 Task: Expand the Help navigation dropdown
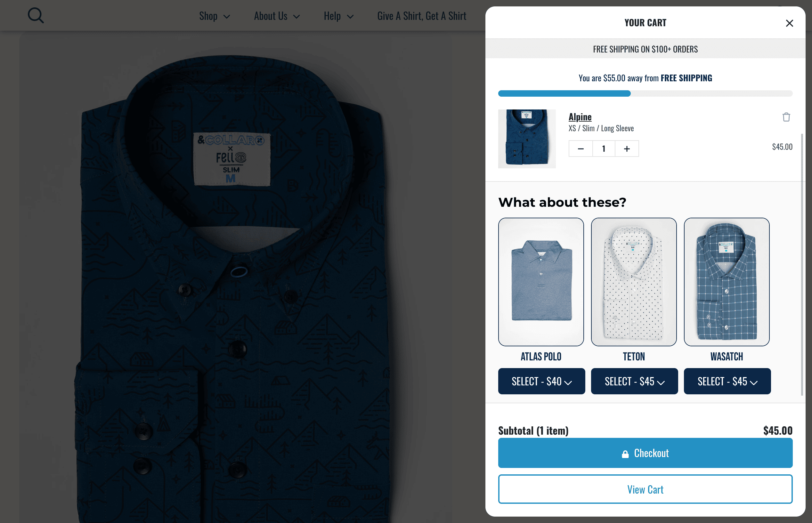click(x=338, y=15)
